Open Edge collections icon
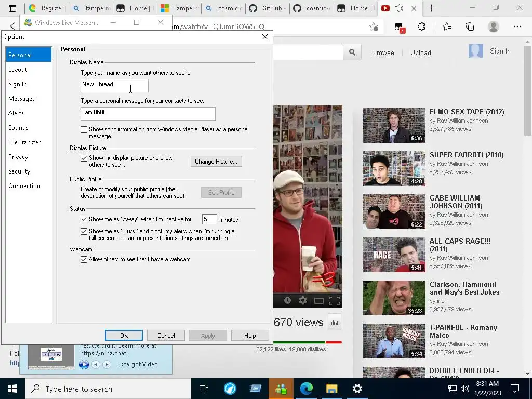 pyautogui.click(x=470, y=26)
